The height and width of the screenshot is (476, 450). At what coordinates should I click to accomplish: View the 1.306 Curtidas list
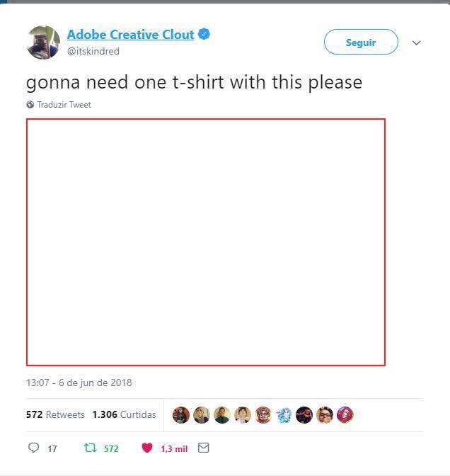click(x=125, y=414)
